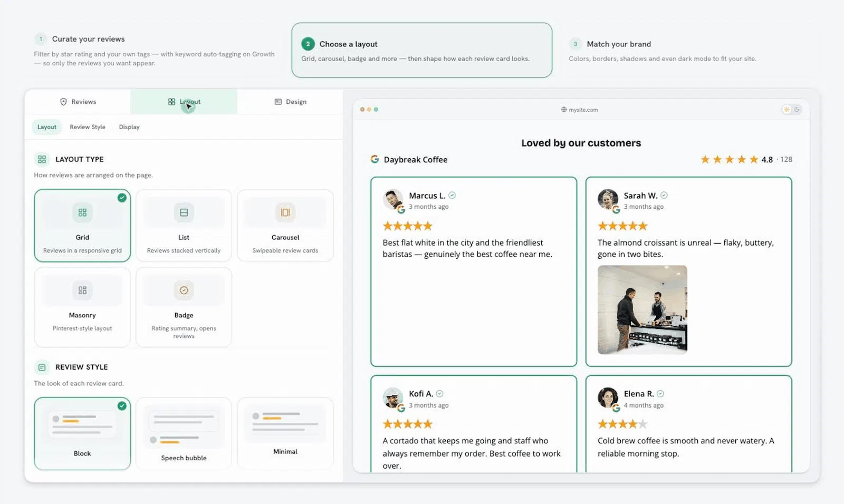Click the 4.8 overall rating stars
844x504 pixels.
pos(729,159)
